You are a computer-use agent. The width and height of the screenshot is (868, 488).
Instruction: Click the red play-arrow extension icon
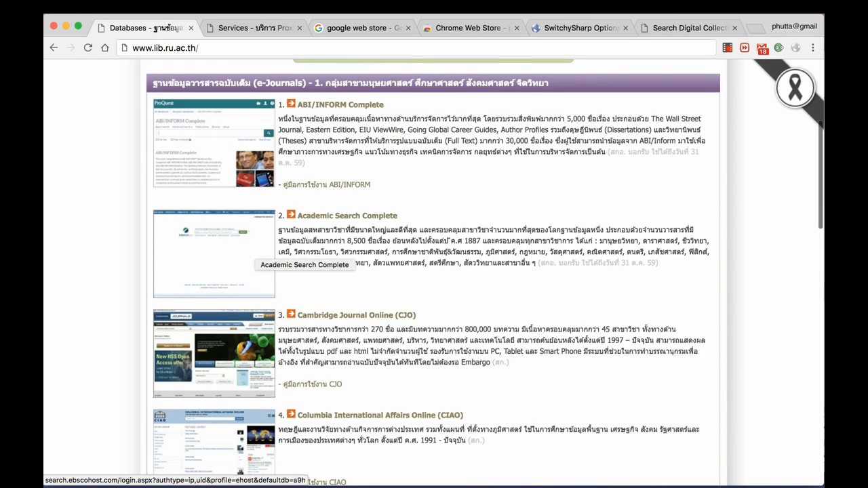(x=745, y=47)
